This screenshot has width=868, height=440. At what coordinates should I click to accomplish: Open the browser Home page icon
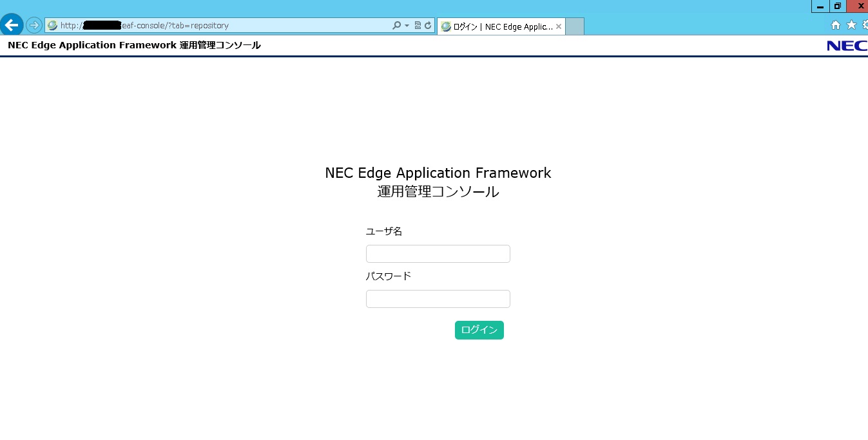836,25
